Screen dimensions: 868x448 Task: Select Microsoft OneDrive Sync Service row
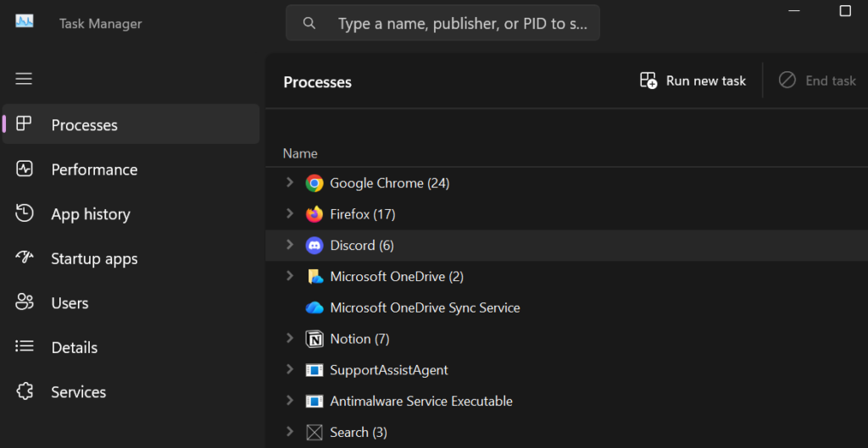567,307
